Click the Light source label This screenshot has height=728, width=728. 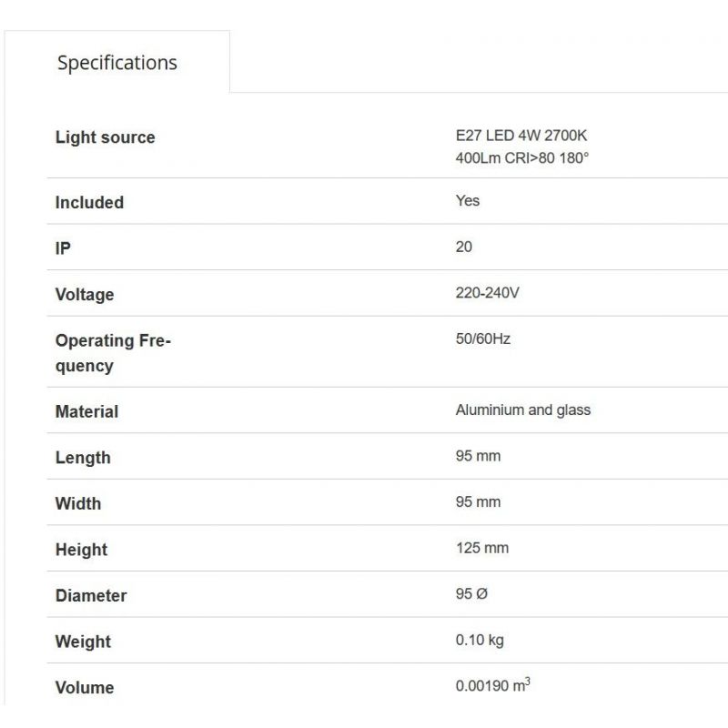pos(105,137)
